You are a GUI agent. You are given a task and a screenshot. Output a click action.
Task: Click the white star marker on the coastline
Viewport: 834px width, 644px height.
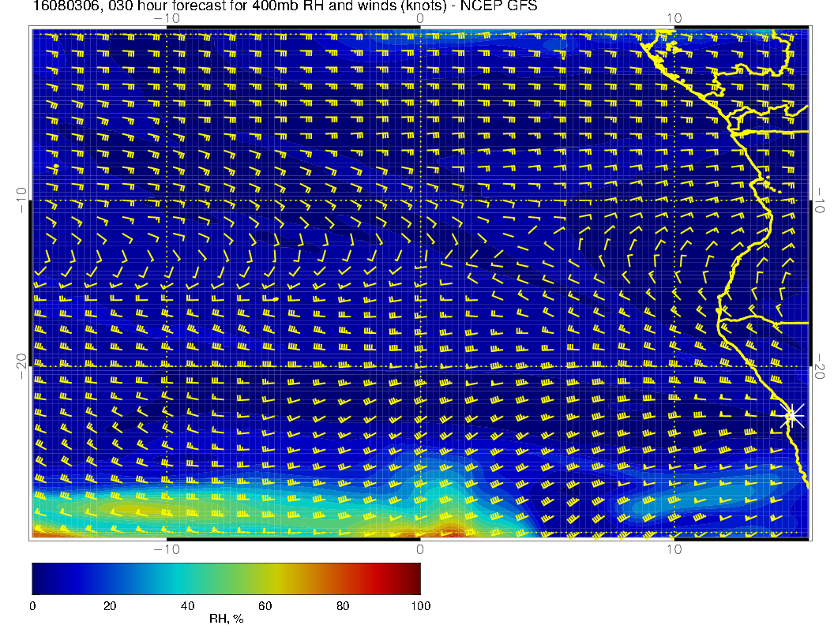point(792,415)
